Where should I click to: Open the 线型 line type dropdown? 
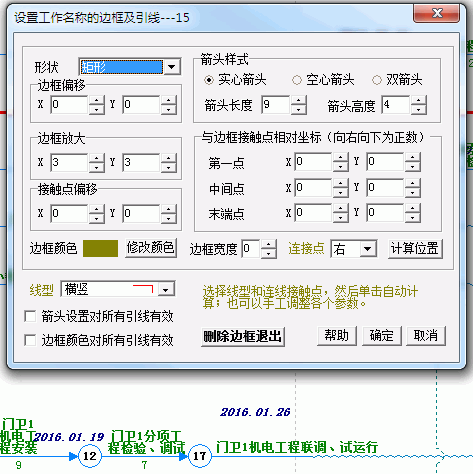click(x=166, y=289)
